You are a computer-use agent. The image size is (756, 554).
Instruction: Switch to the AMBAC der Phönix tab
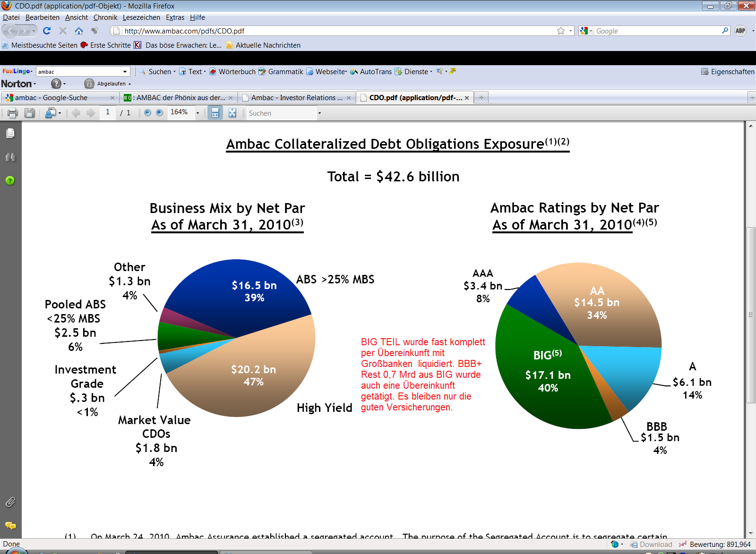coord(178,98)
